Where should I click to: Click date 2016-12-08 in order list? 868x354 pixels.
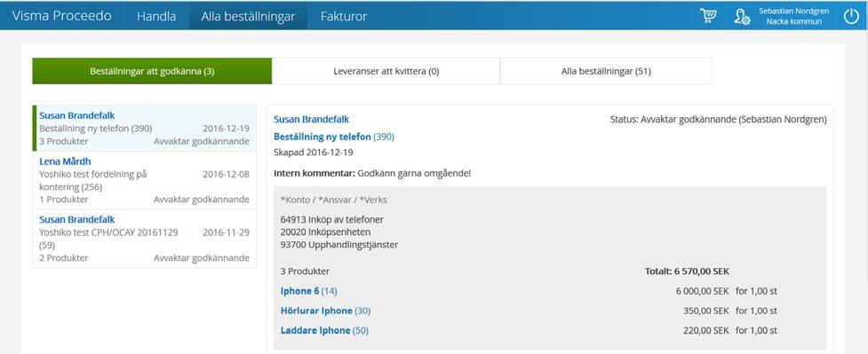coord(226,174)
